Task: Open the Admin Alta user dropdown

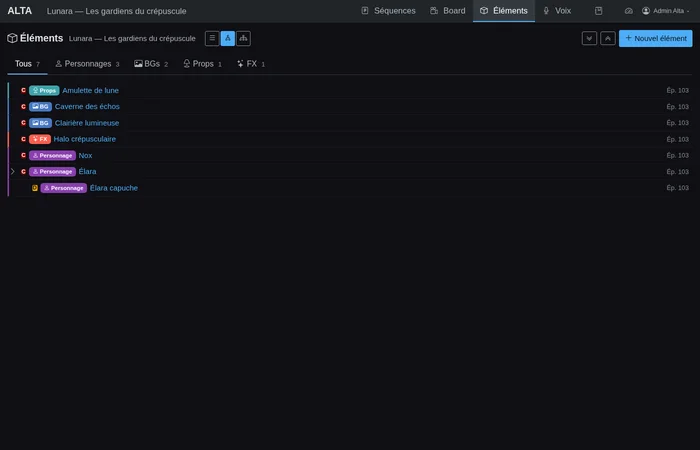Action: (666, 11)
